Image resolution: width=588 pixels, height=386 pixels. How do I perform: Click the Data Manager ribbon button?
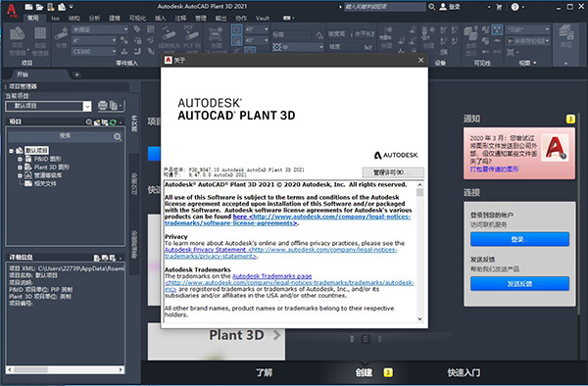(40, 41)
